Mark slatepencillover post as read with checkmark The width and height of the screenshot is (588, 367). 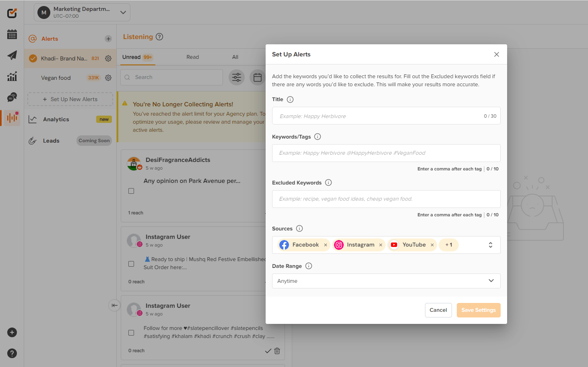click(x=268, y=351)
